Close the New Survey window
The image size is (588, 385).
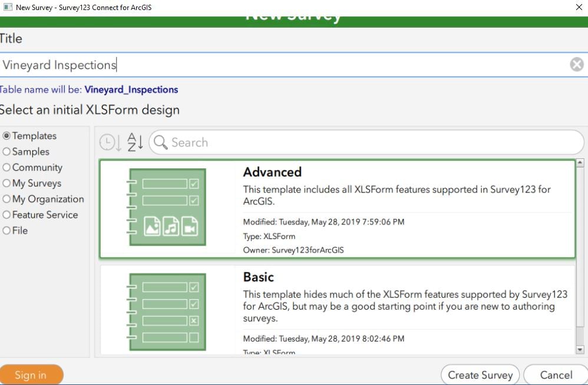579,7
